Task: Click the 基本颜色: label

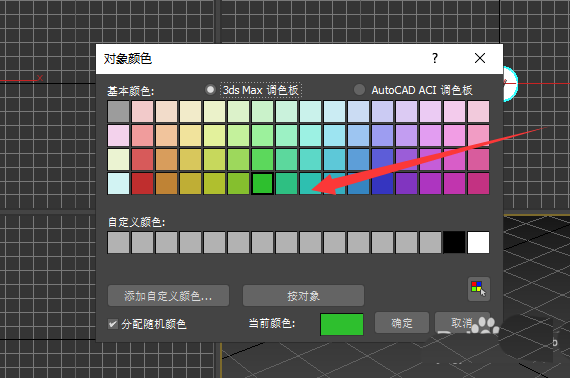Action: tap(131, 91)
